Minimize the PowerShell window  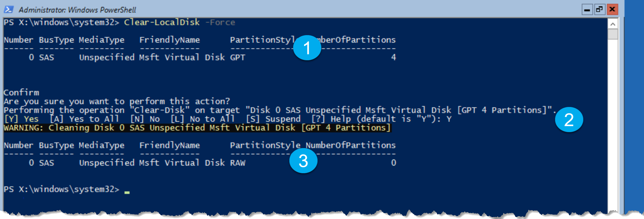coord(587,10)
